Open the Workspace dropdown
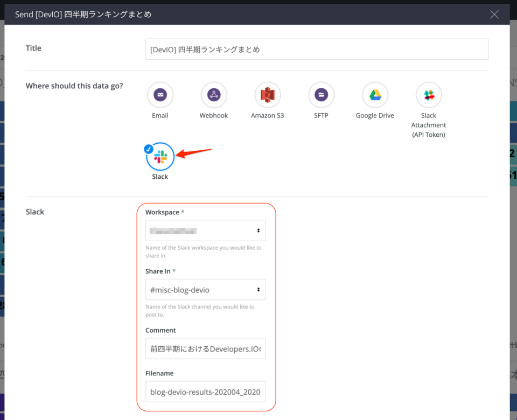The image size is (517, 420). [205, 230]
